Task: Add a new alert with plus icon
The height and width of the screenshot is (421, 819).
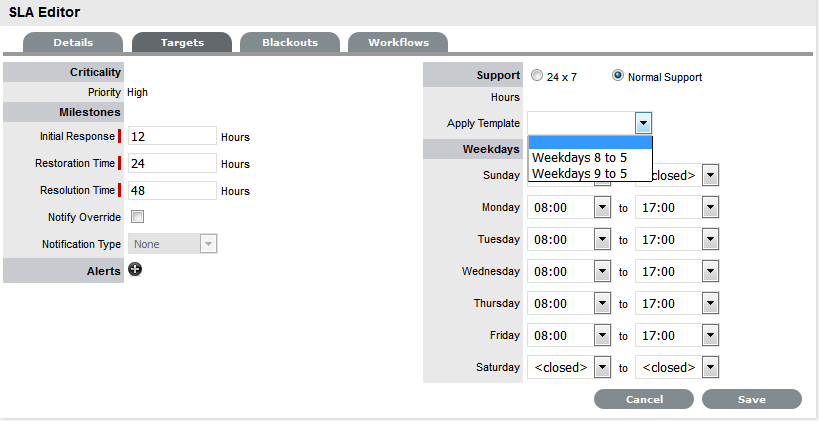Action: (135, 270)
